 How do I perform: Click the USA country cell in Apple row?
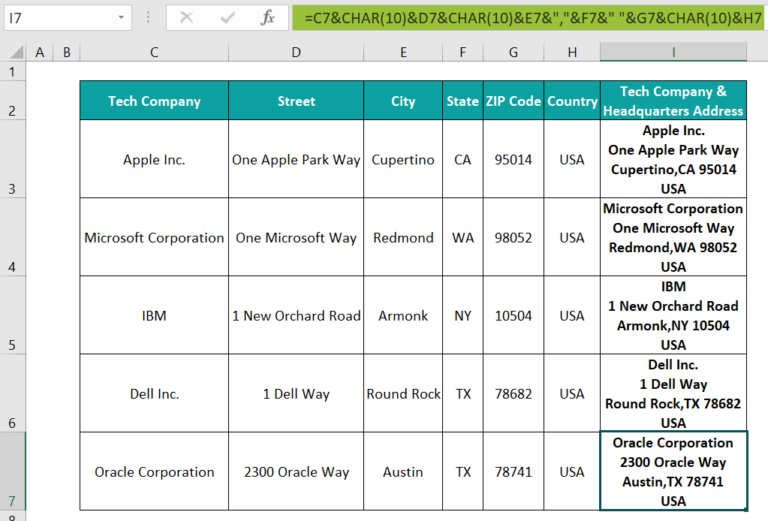[572, 159]
